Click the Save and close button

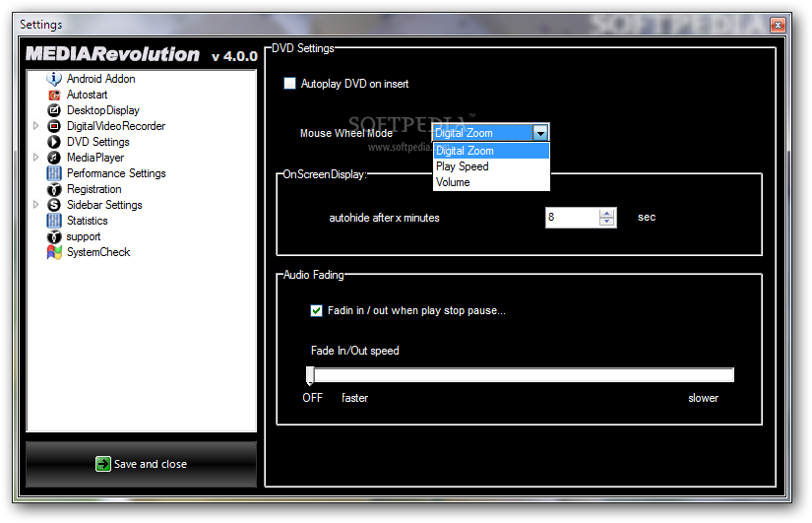(x=142, y=465)
